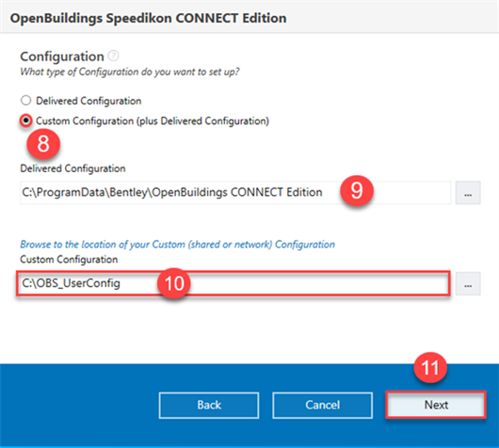Click the Delivered Configuration radio label text

[89, 101]
